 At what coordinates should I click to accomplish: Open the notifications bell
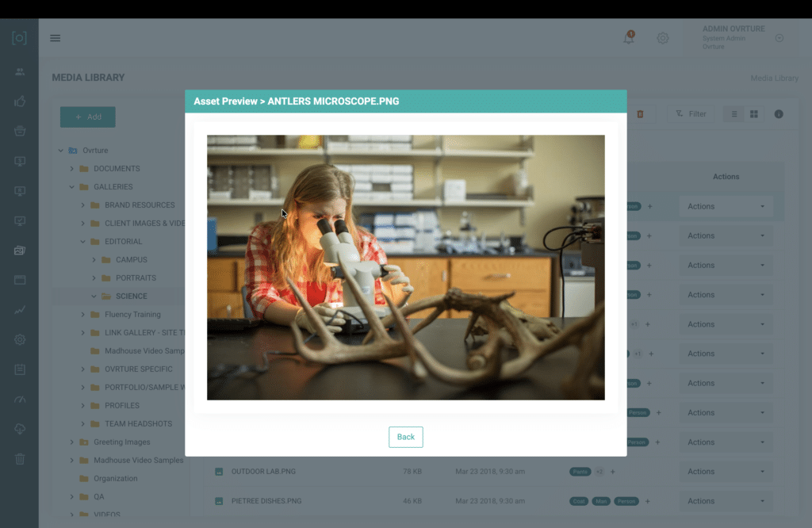(629, 38)
